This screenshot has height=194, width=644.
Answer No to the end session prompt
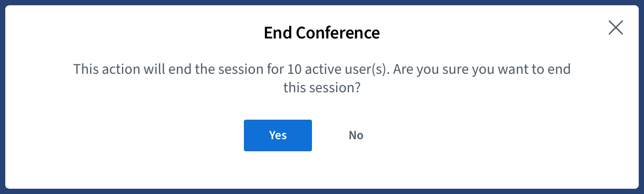point(356,135)
